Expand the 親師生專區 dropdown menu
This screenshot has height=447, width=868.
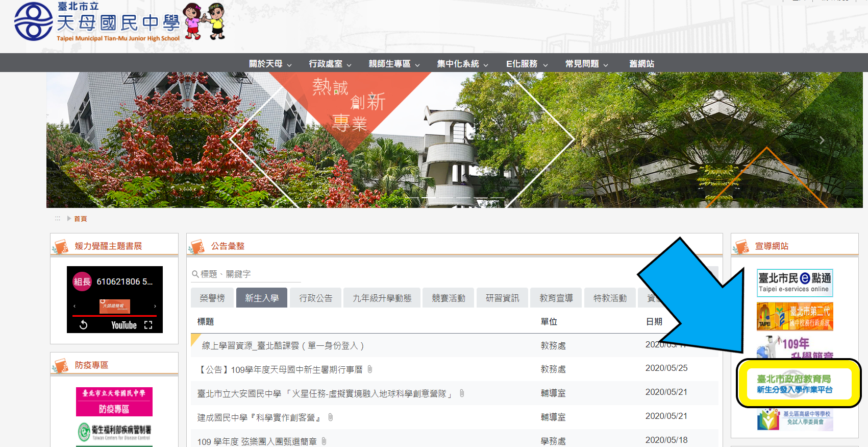coord(394,64)
